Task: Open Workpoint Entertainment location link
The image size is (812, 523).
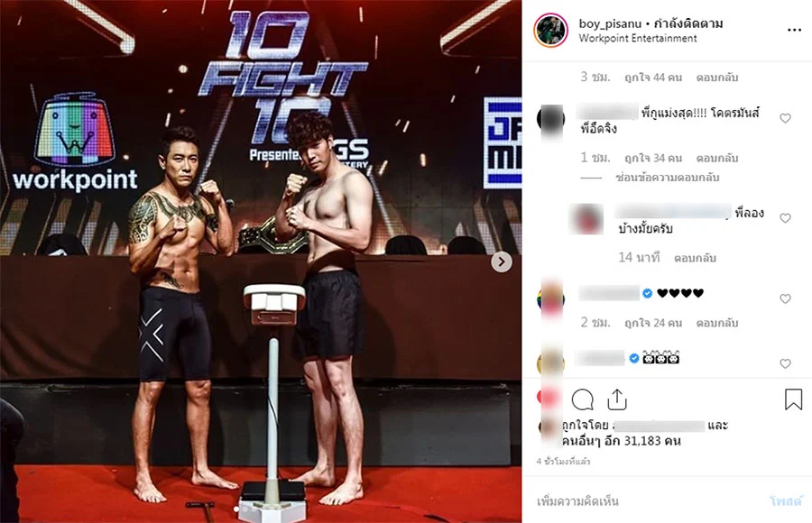Action: click(x=638, y=38)
